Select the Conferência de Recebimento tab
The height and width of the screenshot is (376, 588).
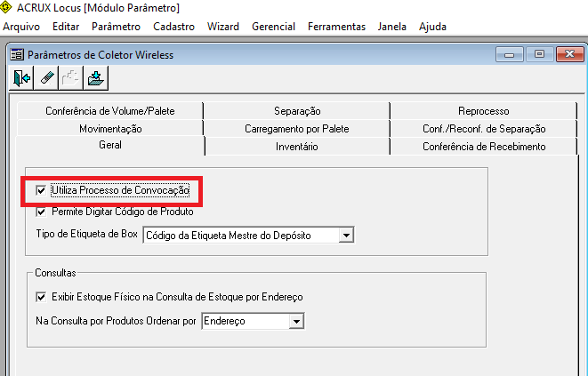(484, 146)
